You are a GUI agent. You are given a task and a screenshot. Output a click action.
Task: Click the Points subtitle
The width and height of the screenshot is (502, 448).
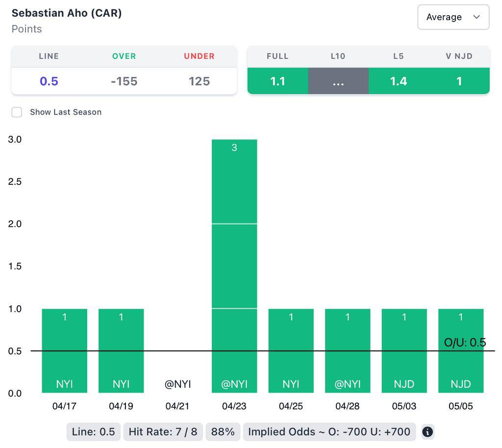(x=26, y=29)
